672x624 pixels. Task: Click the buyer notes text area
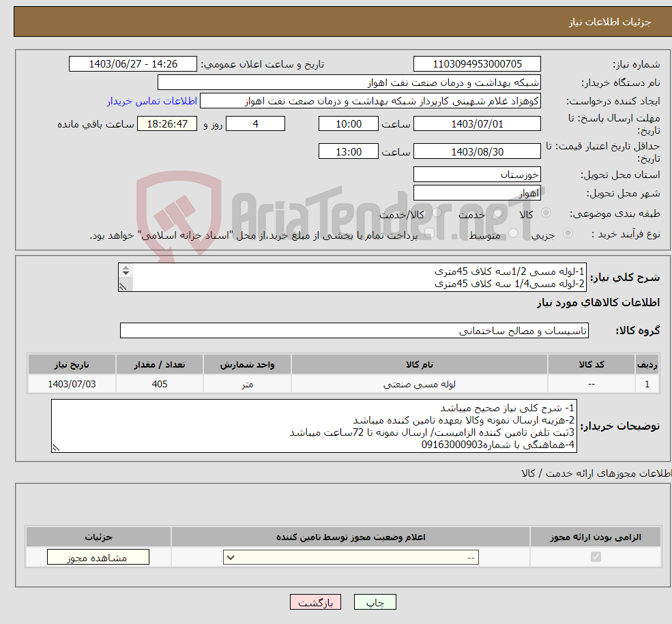tap(314, 426)
